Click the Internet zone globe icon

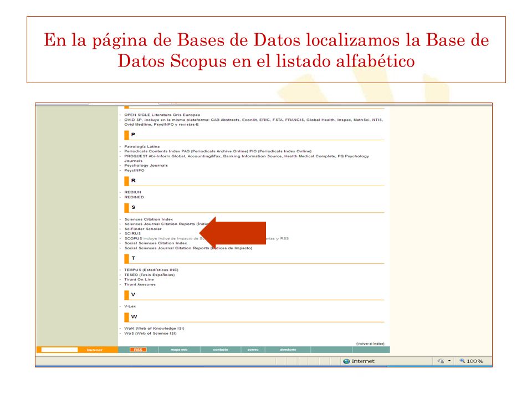pyautogui.click(x=346, y=361)
